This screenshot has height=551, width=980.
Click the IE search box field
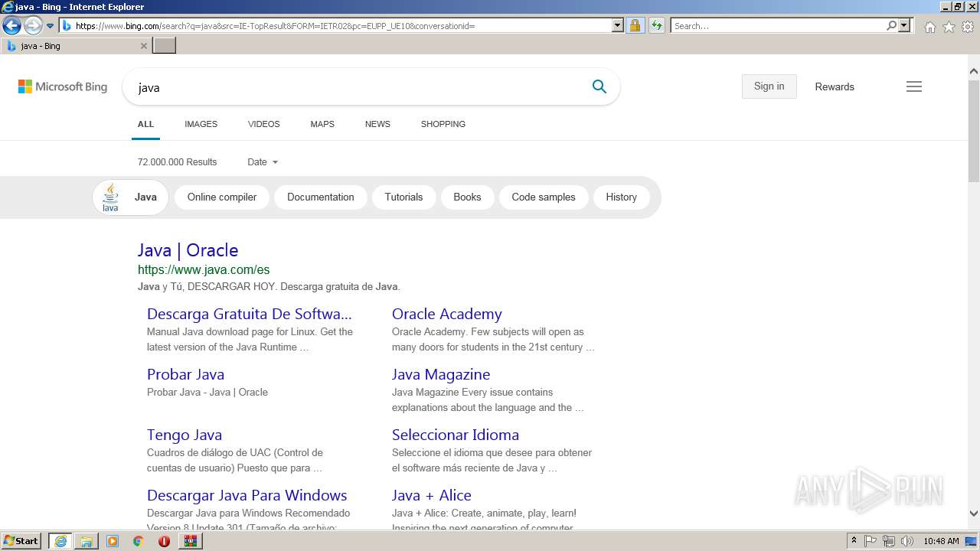pyautogui.click(x=777, y=26)
